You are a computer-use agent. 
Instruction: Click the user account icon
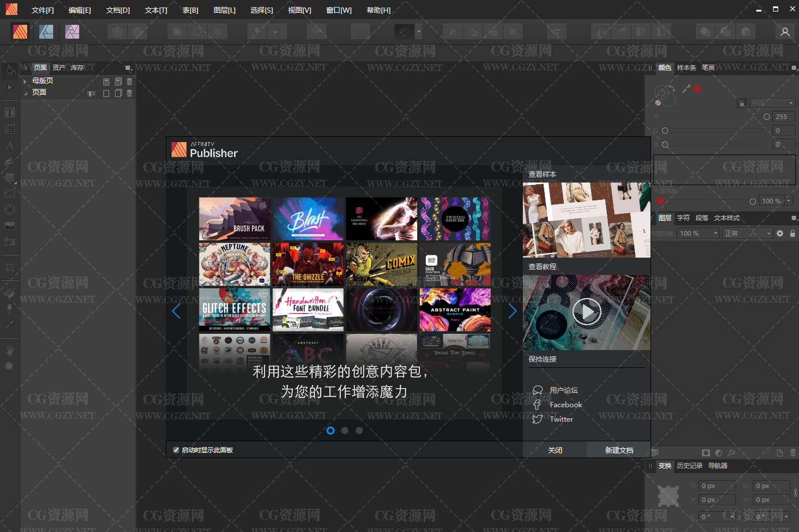pyautogui.click(x=785, y=32)
